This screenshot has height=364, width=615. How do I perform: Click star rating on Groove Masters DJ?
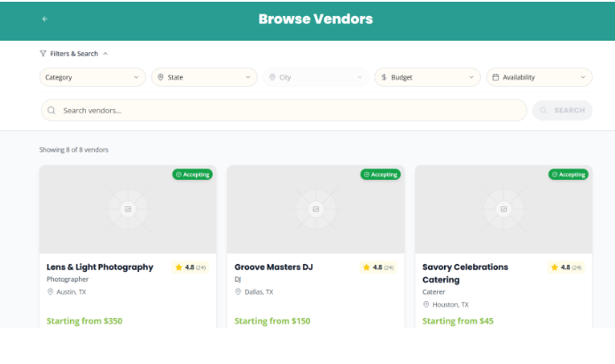(378, 267)
